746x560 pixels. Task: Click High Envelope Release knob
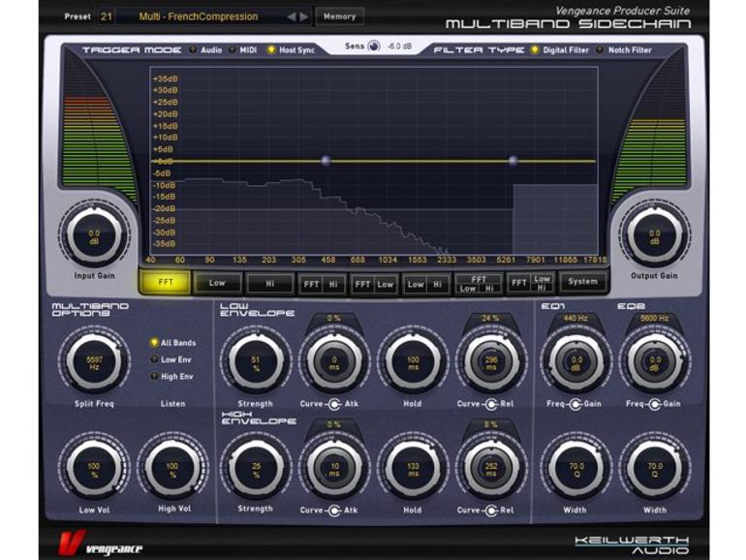[x=491, y=470]
